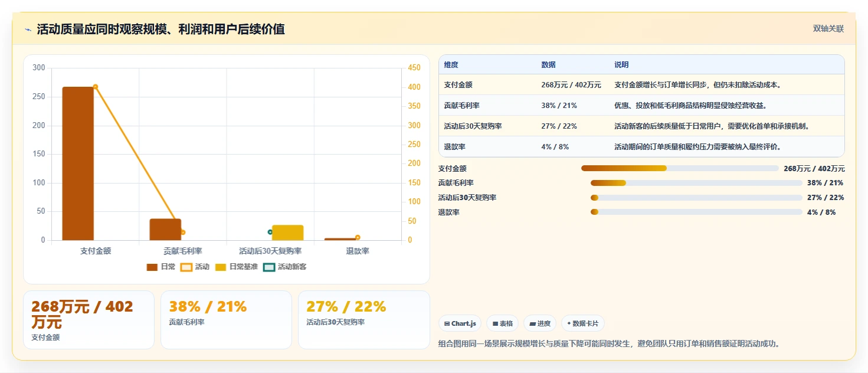
Task: Click the 退款率 x-axis label
Action: point(358,251)
